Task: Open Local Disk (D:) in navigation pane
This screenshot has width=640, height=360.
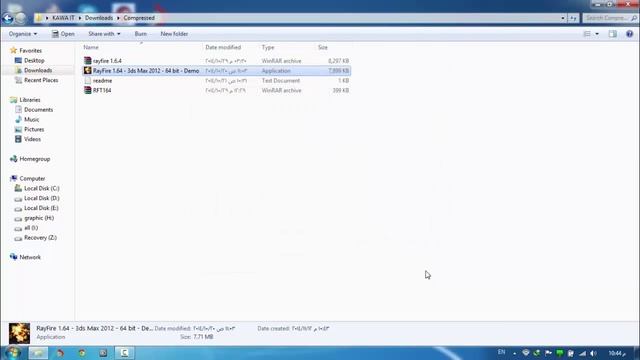Action: (x=42, y=198)
